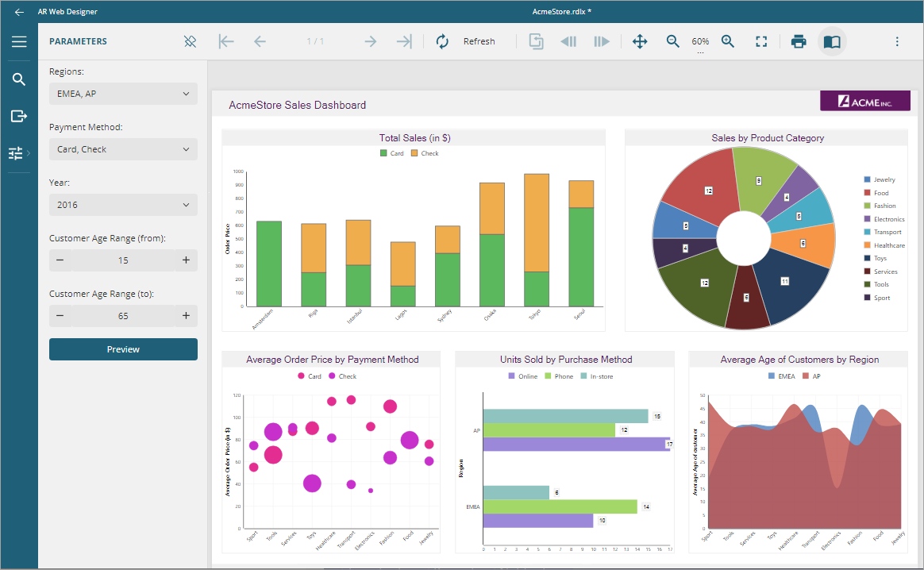Toggle the gallery book view icon
Viewport: 924px width, 570px height.
(x=832, y=41)
